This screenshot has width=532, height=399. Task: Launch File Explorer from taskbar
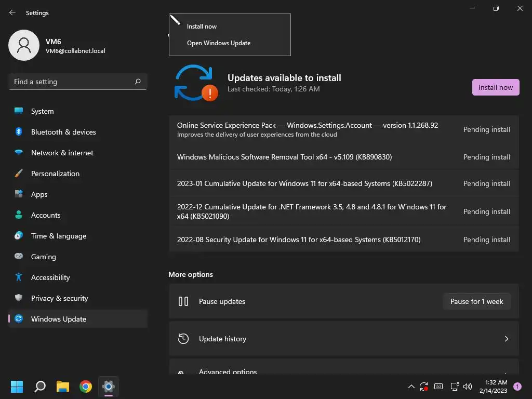pyautogui.click(x=63, y=387)
